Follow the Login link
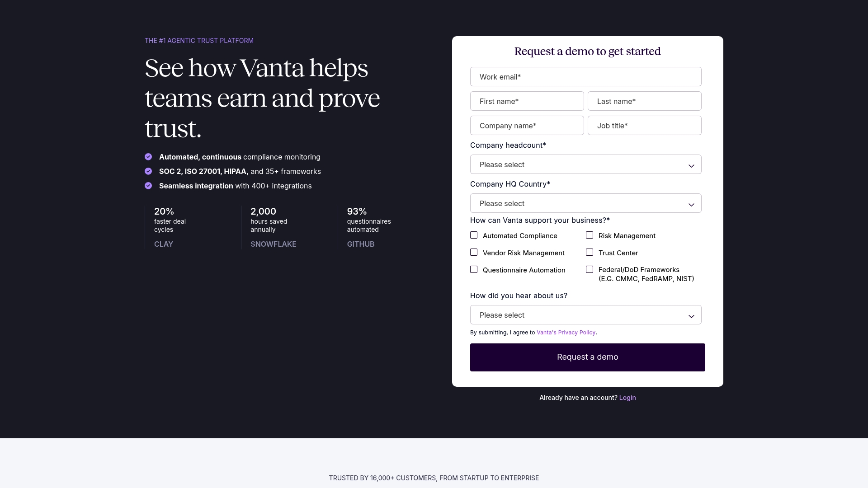Image resolution: width=868 pixels, height=488 pixels. (x=627, y=398)
